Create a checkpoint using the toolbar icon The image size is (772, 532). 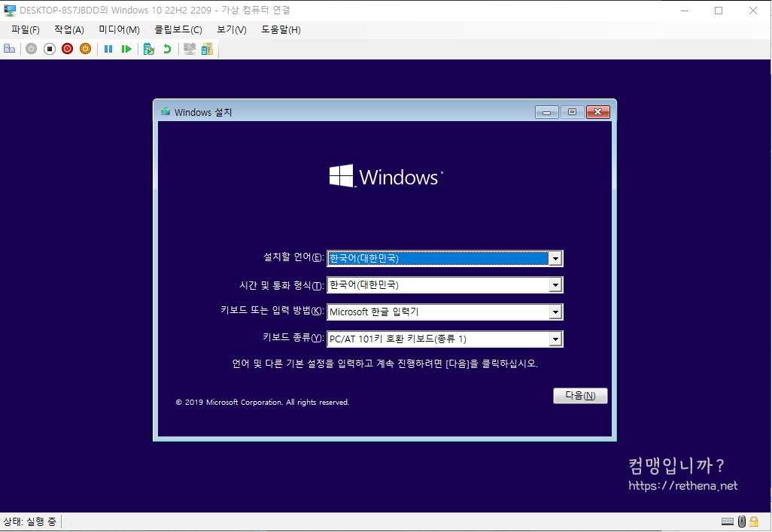[149, 49]
